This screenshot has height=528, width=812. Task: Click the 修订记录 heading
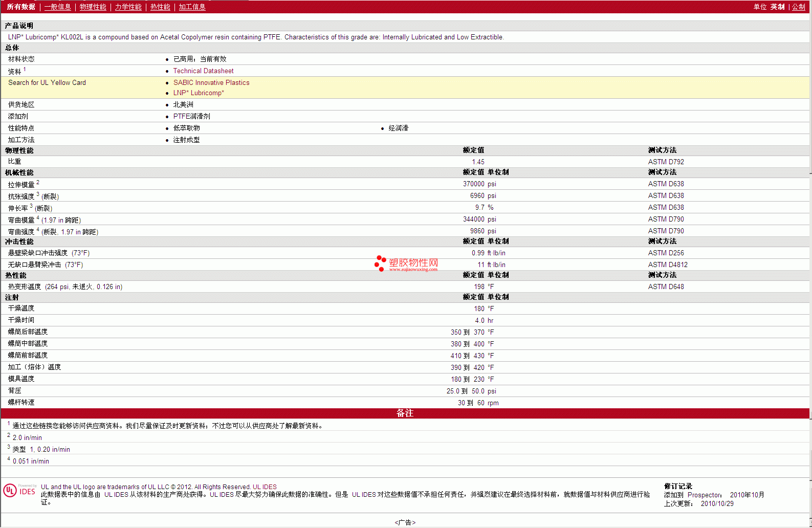pos(678,487)
